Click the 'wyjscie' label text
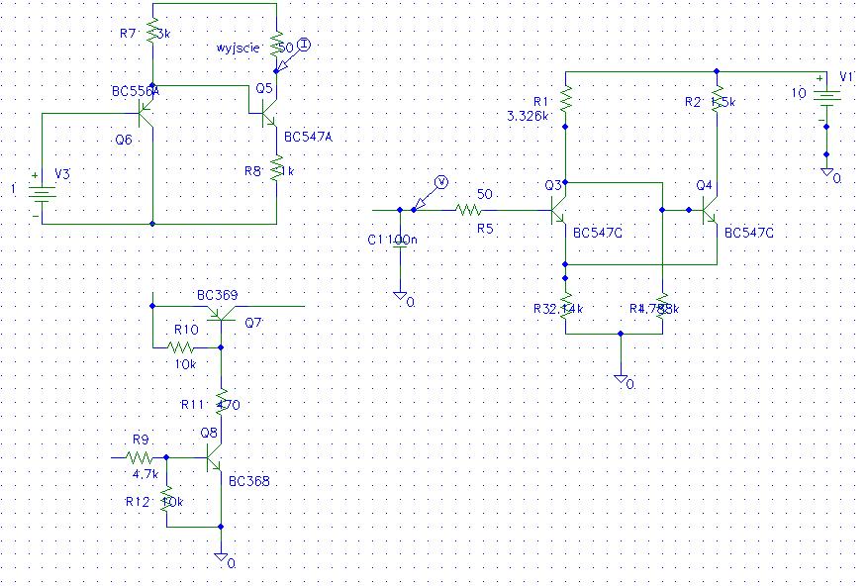Viewport: 868px width, 588px height. point(239,49)
